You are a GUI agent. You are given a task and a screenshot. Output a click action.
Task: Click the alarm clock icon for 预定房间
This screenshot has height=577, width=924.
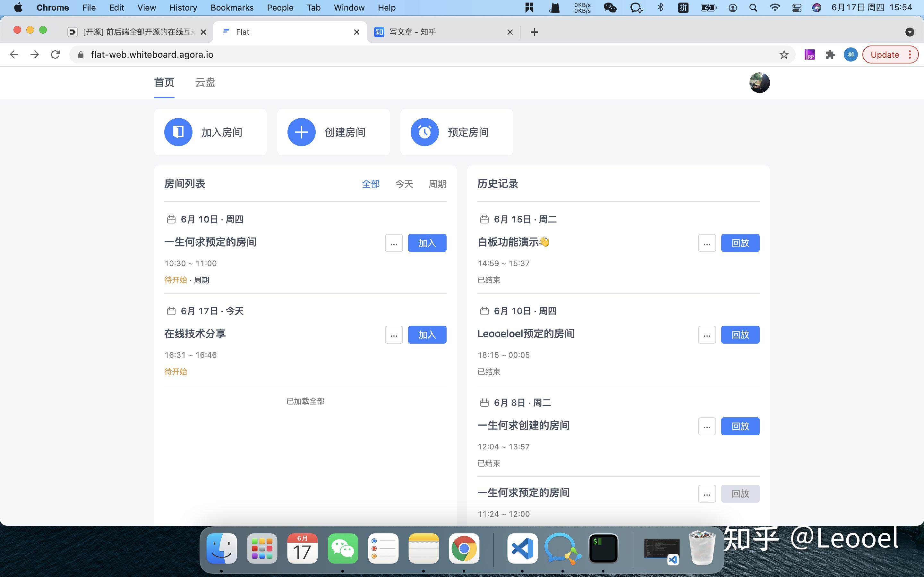424,132
